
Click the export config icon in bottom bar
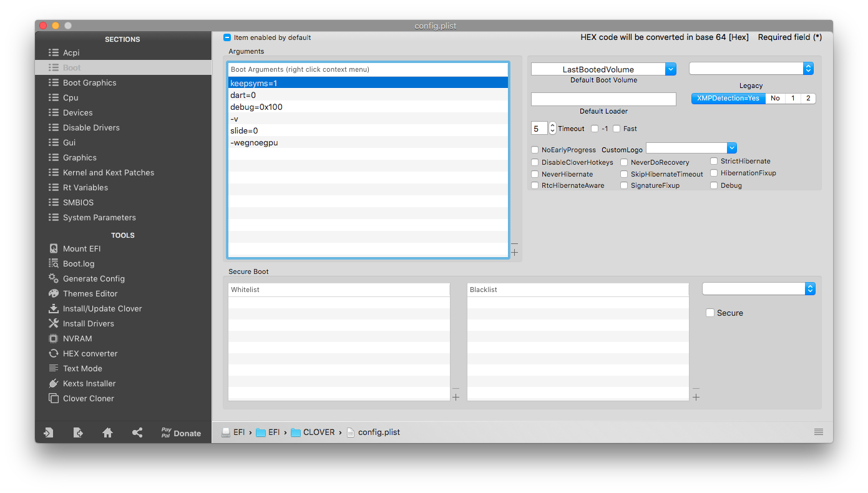pyautogui.click(x=78, y=432)
